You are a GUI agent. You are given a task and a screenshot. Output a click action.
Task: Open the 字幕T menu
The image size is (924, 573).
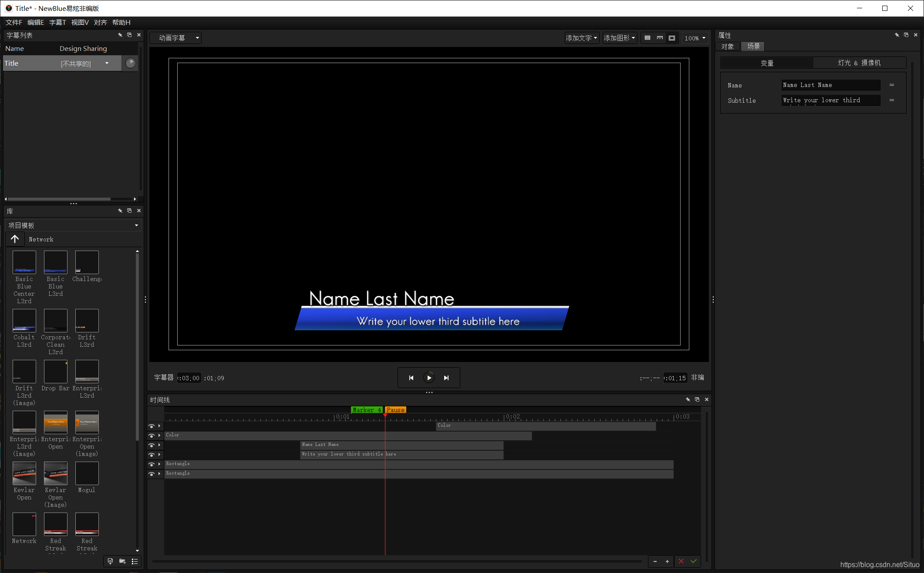click(x=57, y=22)
